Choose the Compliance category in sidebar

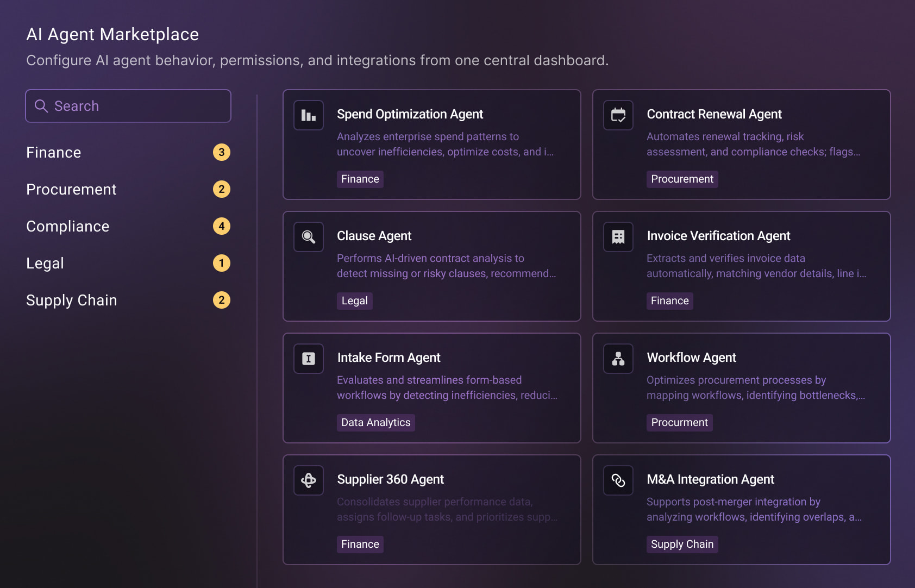pos(68,227)
